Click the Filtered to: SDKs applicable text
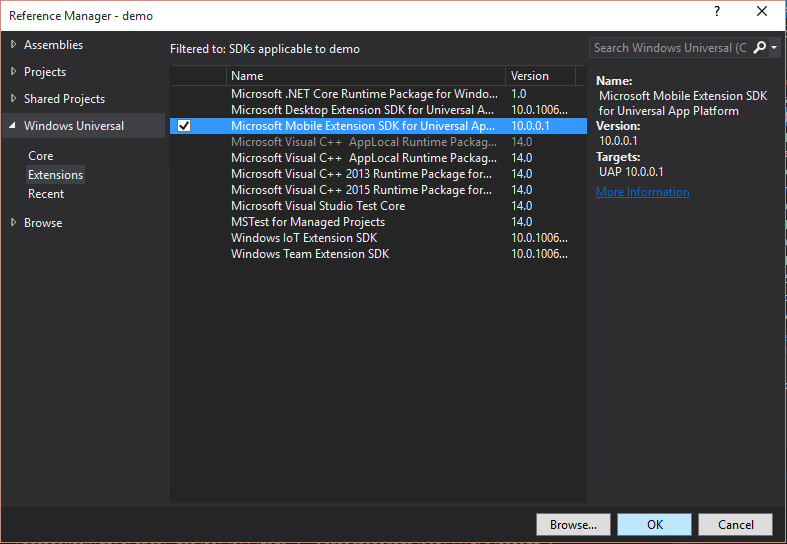Image resolution: width=787 pixels, height=544 pixels. click(265, 49)
